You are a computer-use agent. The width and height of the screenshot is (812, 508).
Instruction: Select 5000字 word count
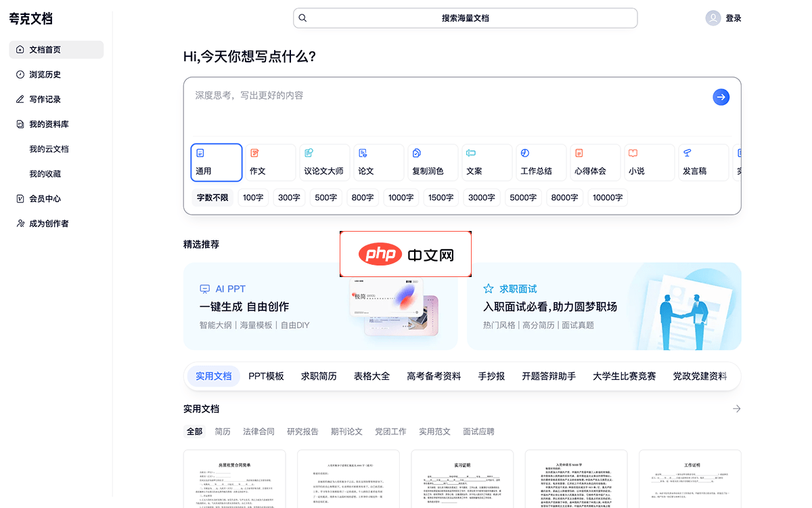point(523,198)
